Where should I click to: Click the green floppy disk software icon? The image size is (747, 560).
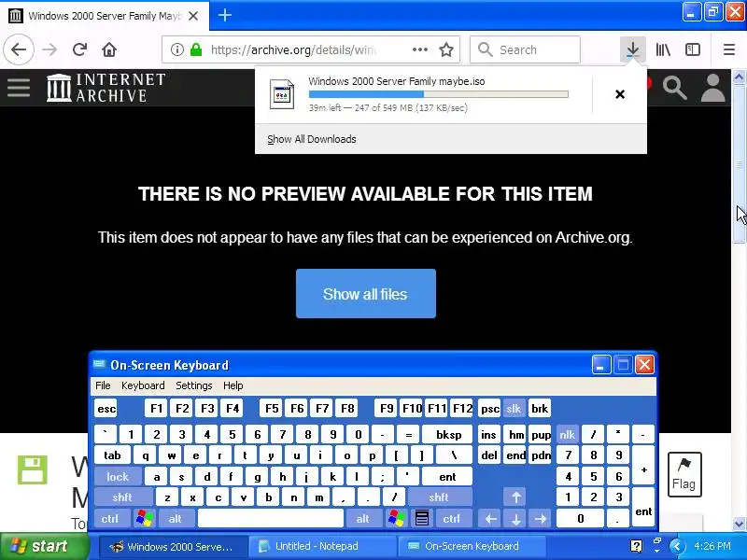tap(33, 469)
